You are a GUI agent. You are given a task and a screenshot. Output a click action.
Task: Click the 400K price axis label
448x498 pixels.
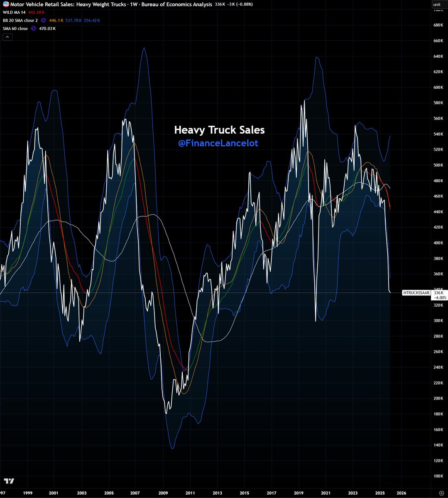(x=438, y=243)
